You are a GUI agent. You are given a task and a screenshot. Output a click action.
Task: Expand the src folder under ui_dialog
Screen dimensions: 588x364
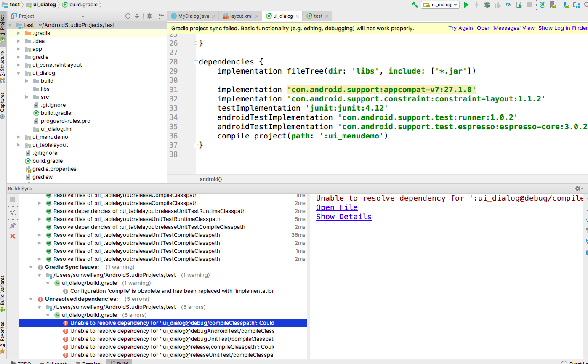(27, 97)
